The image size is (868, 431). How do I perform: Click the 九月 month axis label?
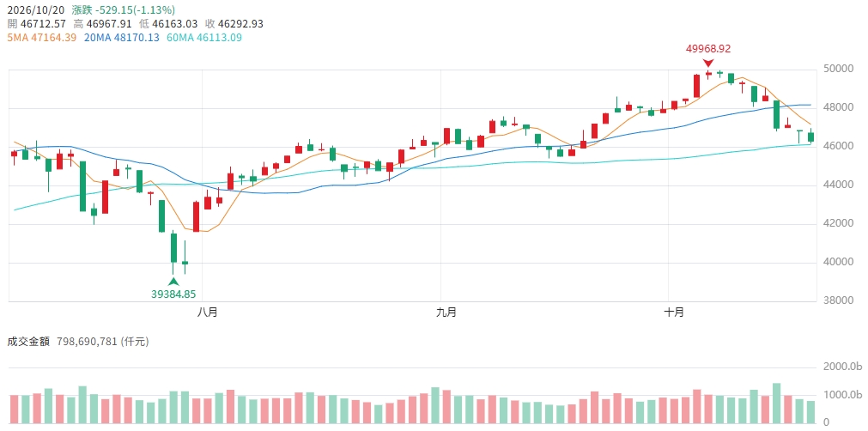pyautogui.click(x=446, y=313)
